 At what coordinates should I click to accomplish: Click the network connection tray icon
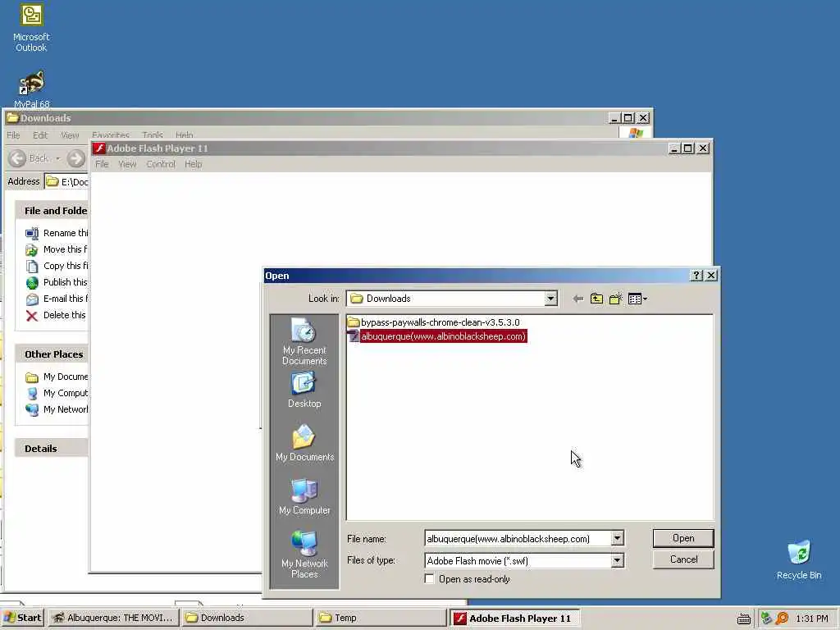coord(767,619)
